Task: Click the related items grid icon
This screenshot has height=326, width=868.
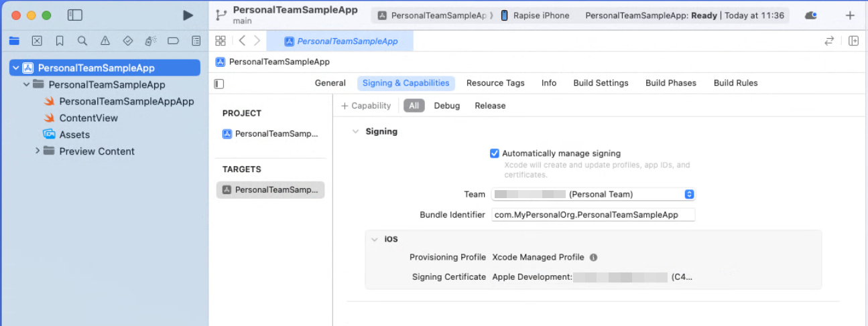Action: pos(221,41)
